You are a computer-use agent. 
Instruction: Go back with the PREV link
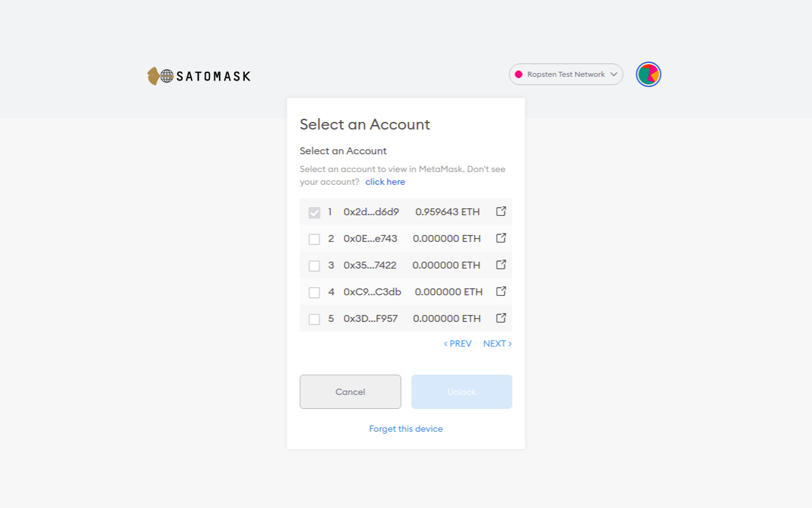[x=457, y=344]
